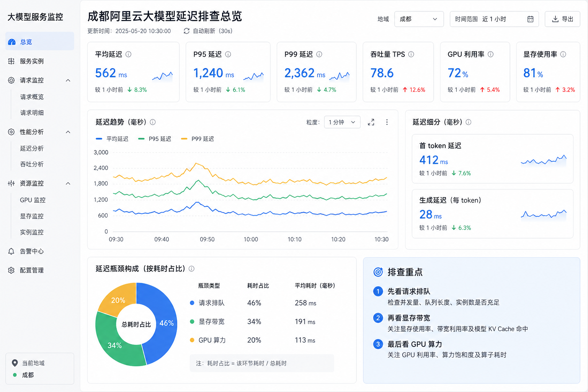588x392 pixels.
Task: Open 延迟分析 submenu item
Action: tap(32, 149)
